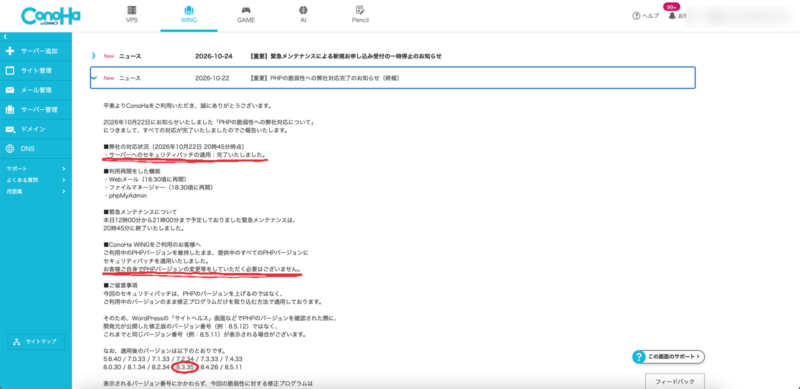
Task: Click the フィードバック button
Action: coord(675,382)
